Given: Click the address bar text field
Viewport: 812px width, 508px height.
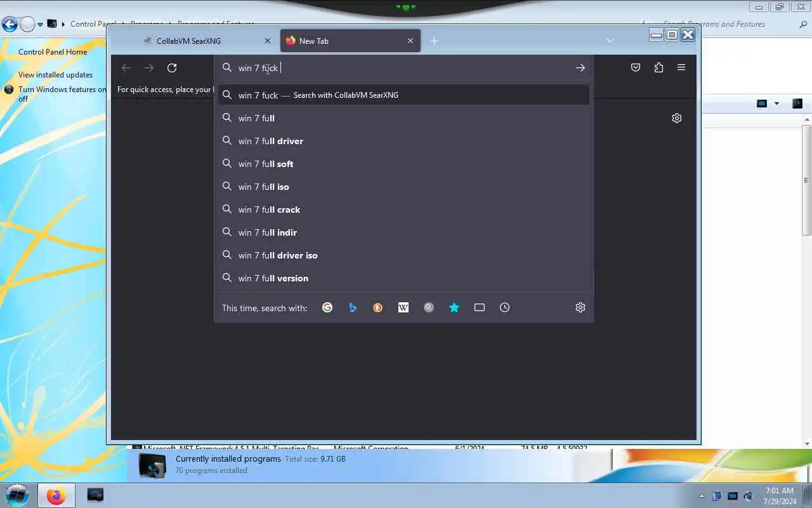Looking at the screenshot, I should 403,68.
